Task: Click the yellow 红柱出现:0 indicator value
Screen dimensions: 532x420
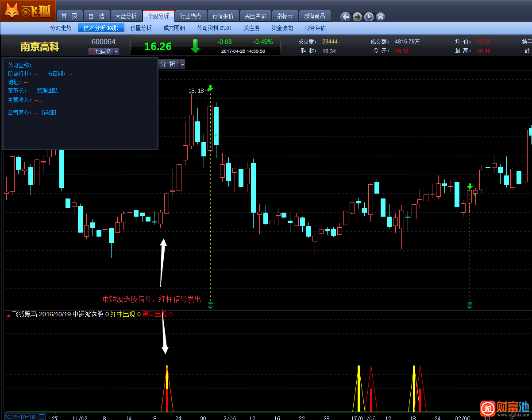Action: [125, 315]
